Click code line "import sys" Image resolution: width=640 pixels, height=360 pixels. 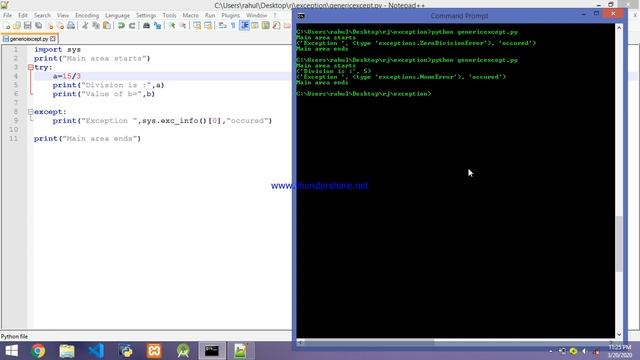(x=57, y=49)
